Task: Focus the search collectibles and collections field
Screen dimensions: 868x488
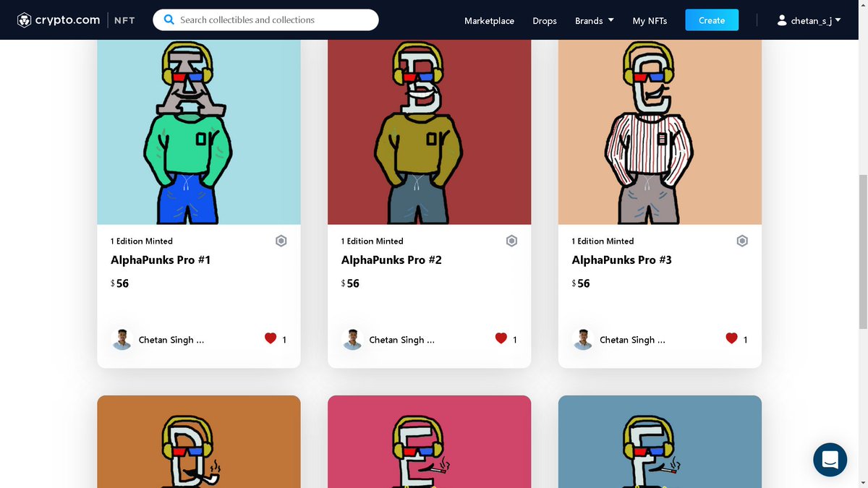Action: 265,20
